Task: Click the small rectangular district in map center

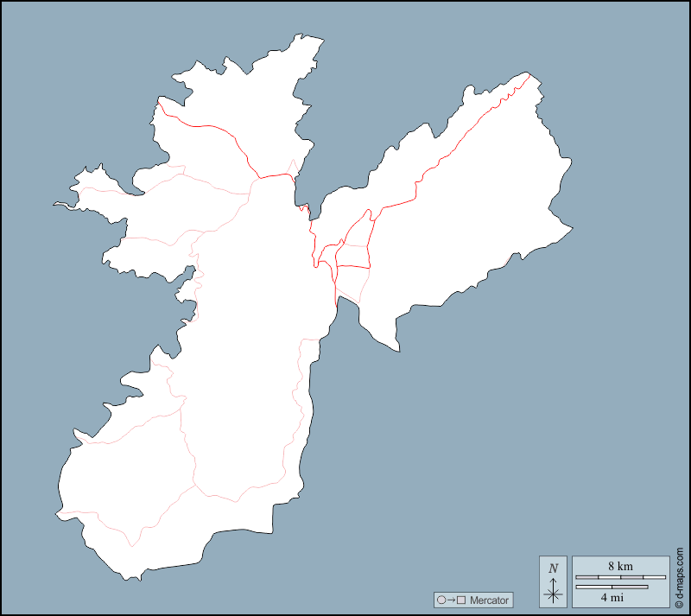Action: pyautogui.click(x=352, y=256)
